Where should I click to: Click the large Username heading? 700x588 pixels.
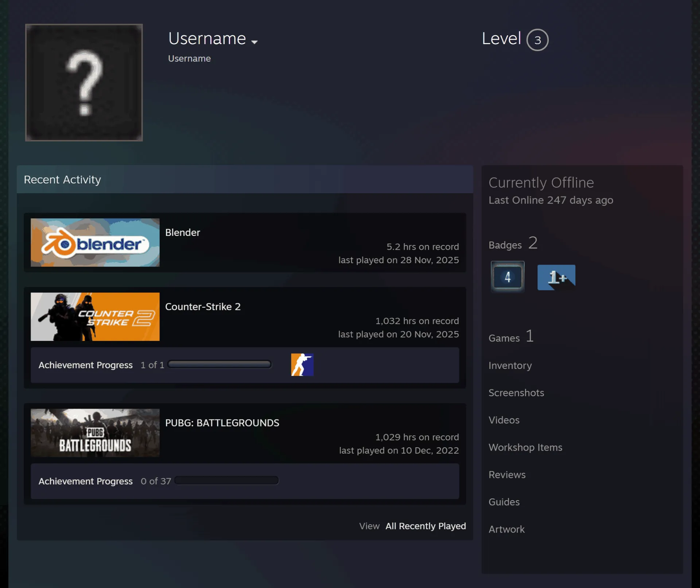(x=207, y=39)
